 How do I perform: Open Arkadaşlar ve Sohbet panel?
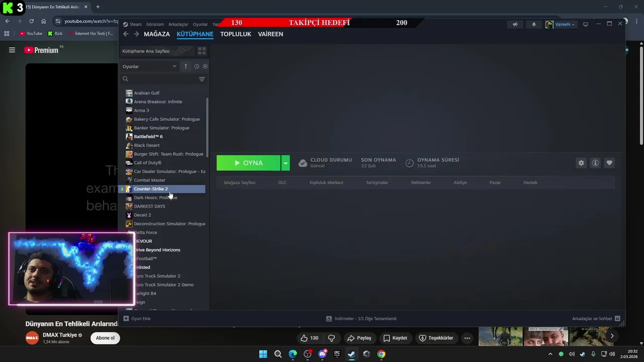(x=596, y=318)
